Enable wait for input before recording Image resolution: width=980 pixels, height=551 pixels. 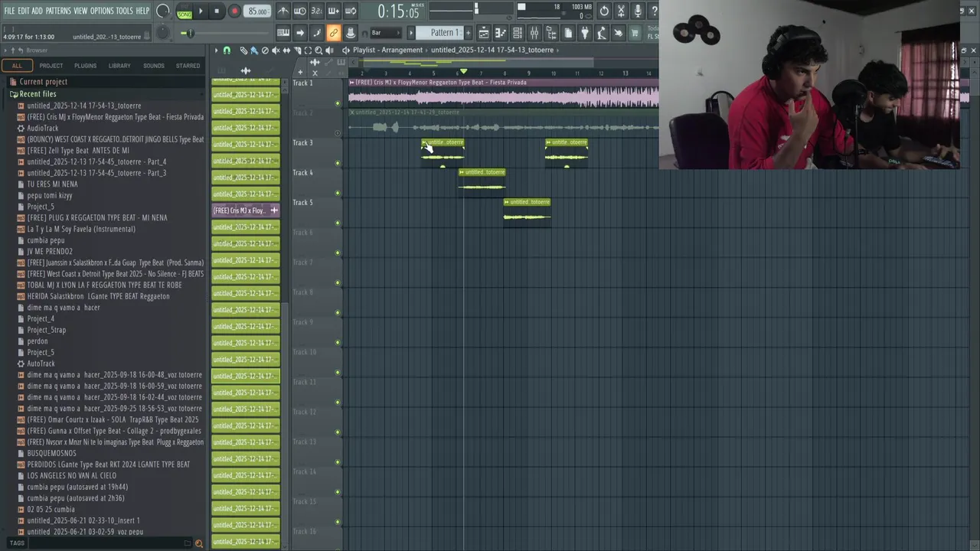coord(300,11)
